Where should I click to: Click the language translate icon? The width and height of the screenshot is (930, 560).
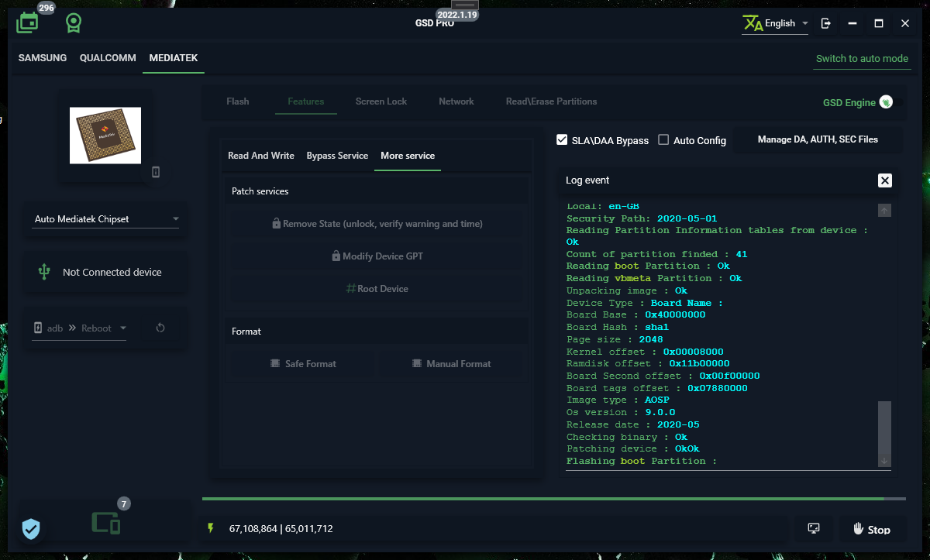753,23
